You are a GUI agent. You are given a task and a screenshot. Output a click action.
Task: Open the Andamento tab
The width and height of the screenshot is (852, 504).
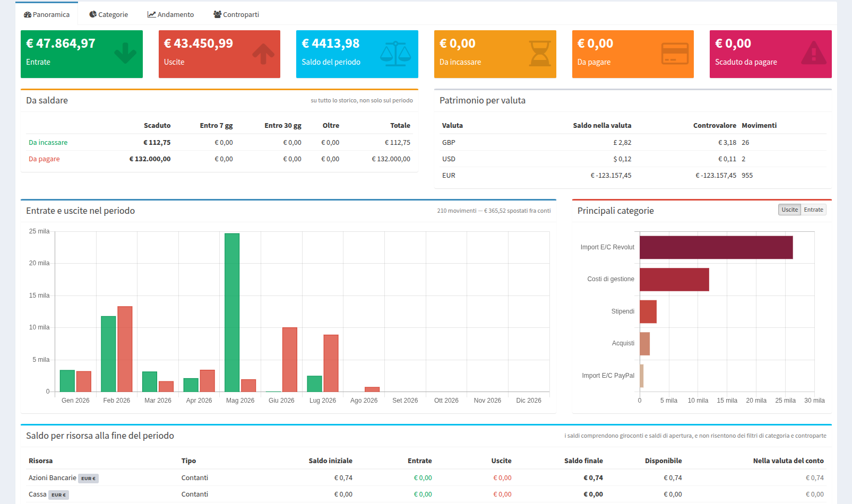tap(171, 14)
